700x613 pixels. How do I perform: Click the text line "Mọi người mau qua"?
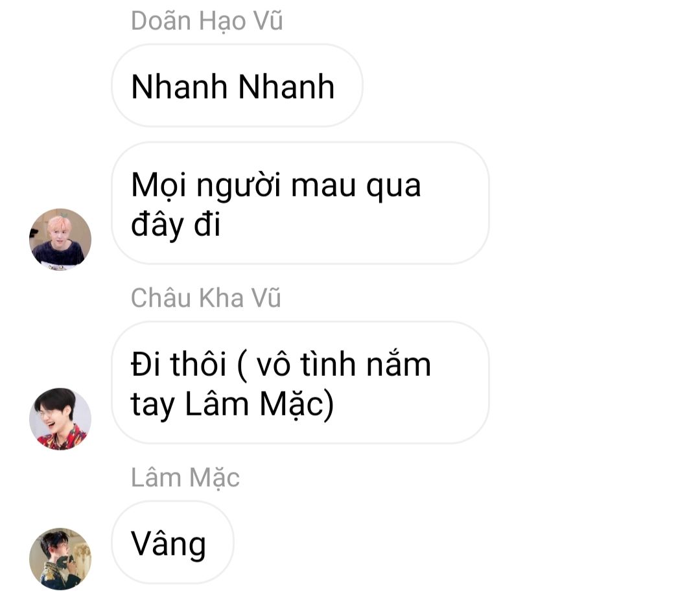[x=276, y=185]
